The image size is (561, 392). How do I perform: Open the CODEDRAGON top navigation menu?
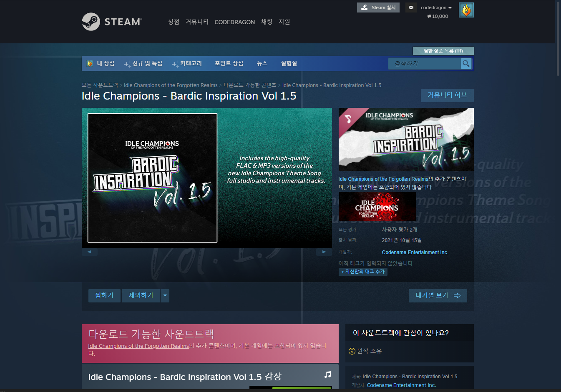pyautogui.click(x=234, y=22)
